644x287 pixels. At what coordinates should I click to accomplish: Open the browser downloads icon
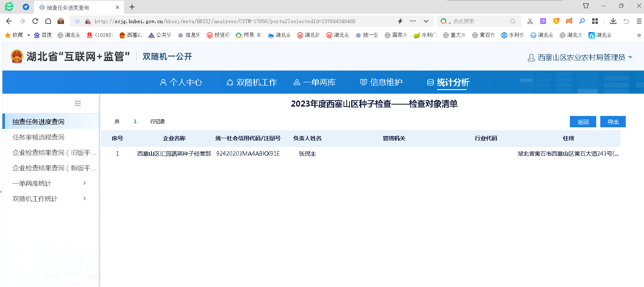click(x=613, y=21)
